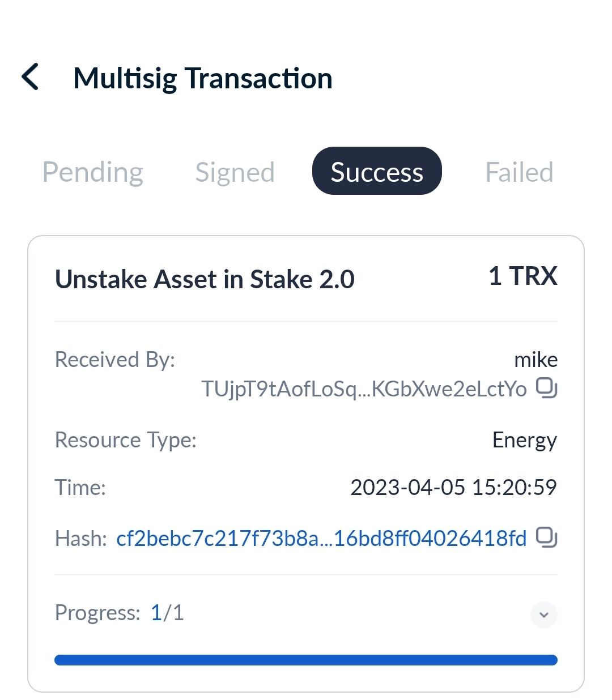
Task: Click the Multisig Transaction page title
Action: pos(203,78)
